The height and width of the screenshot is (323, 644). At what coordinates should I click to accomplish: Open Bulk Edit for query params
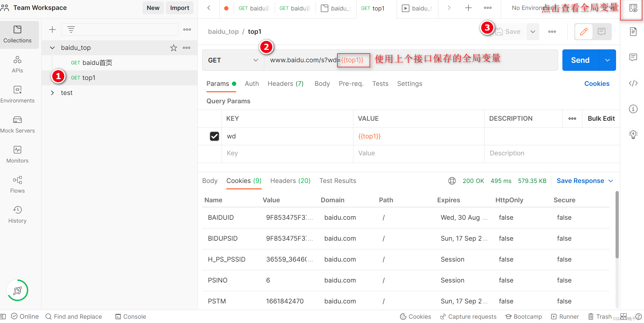click(x=601, y=119)
